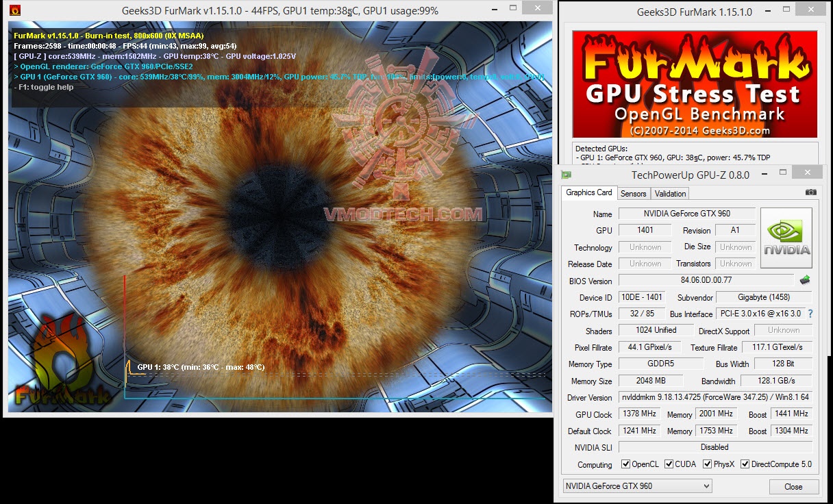Screen dimensions: 833x504
Task: Click the PCI-E 3.0 x16 bus interface value
Action: (760, 314)
